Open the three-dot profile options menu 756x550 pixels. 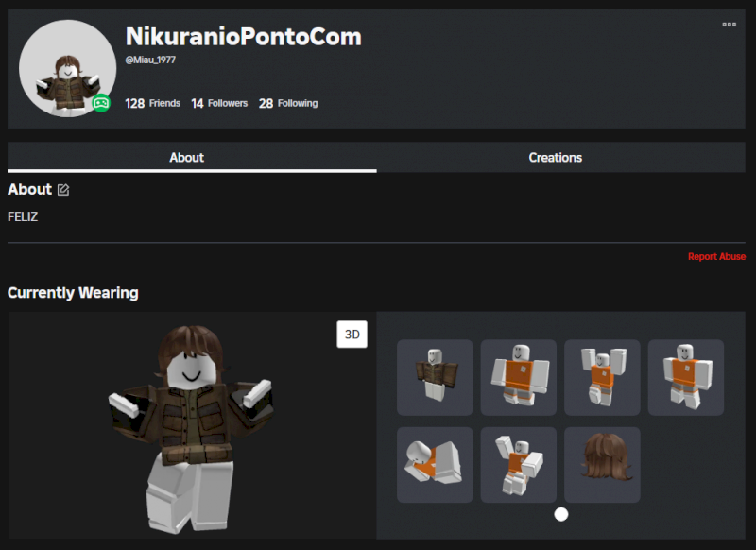coord(729,25)
